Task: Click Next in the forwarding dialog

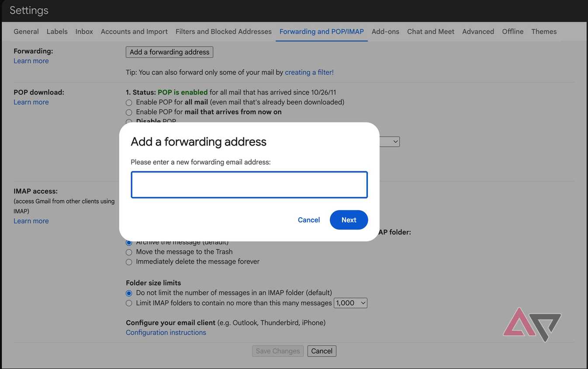Action: point(349,220)
